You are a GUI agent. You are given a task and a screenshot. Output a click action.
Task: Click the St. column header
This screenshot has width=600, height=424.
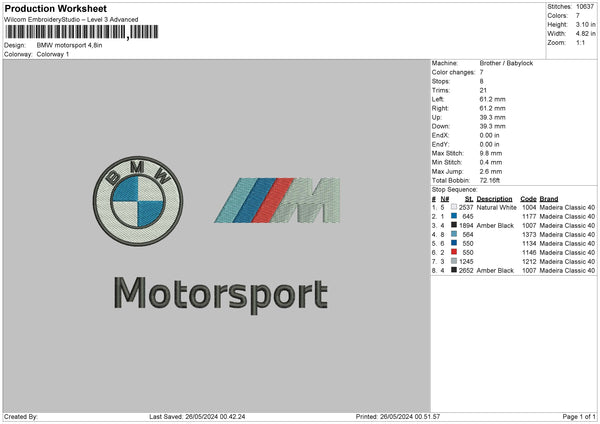468,198
